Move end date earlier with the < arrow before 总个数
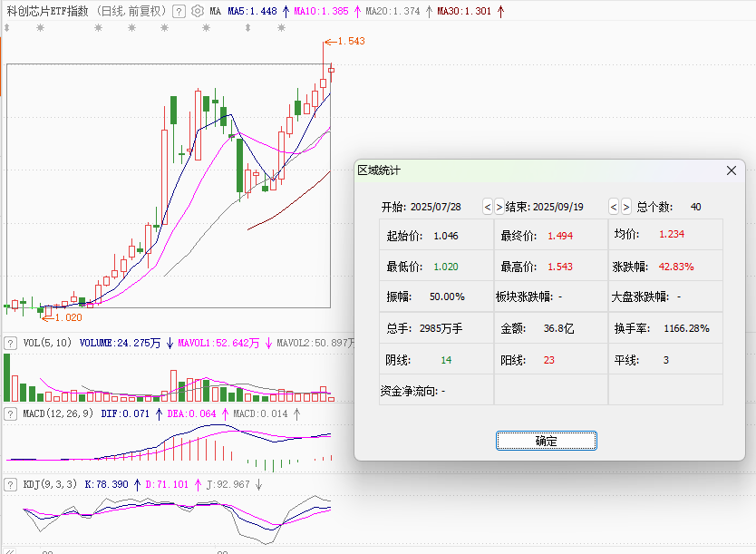The height and width of the screenshot is (554, 756). pos(614,207)
